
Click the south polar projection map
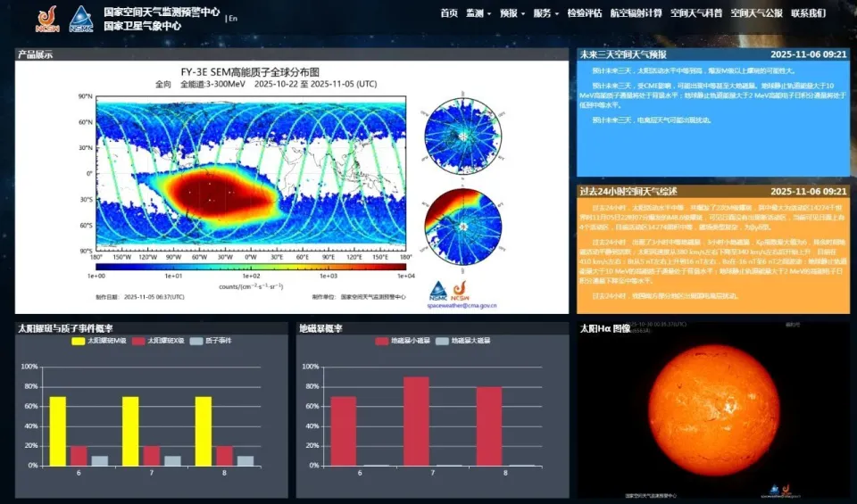(x=462, y=227)
